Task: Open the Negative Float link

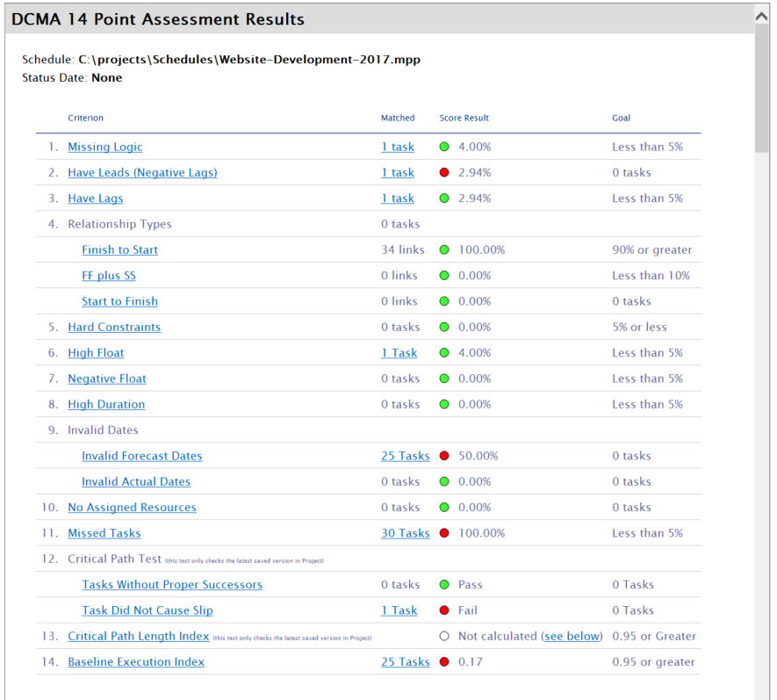Action: pos(107,379)
